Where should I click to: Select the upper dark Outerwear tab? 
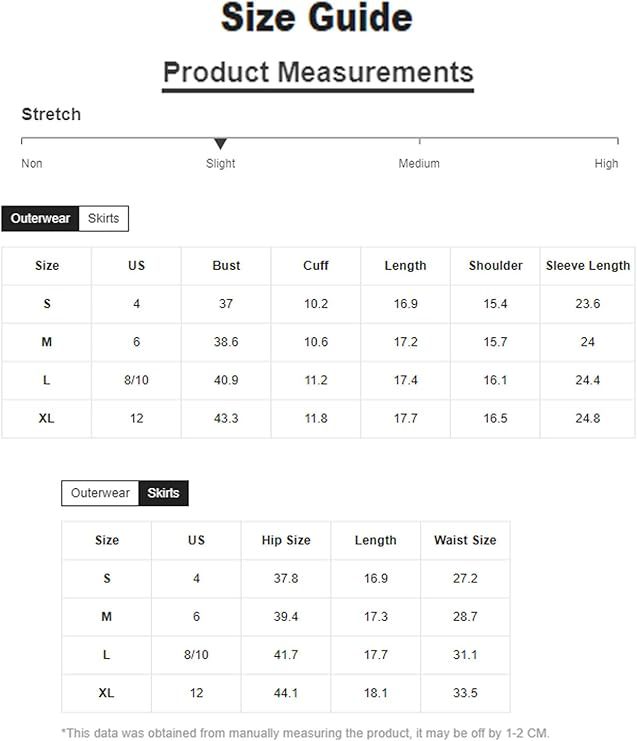[40, 218]
